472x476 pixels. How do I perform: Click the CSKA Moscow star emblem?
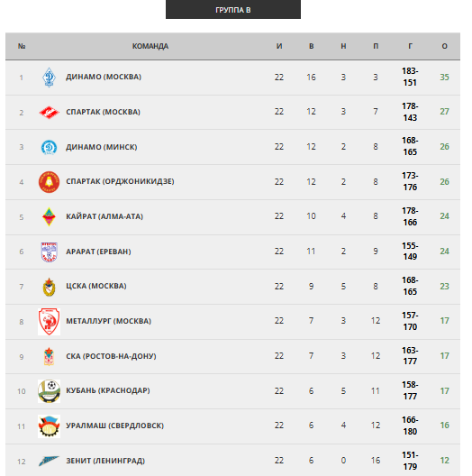coord(49,287)
